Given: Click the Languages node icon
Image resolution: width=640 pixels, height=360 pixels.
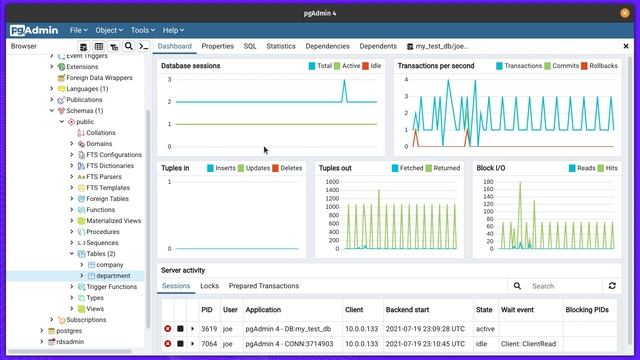Looking at the screenshot, I should (x=61, y=89).
